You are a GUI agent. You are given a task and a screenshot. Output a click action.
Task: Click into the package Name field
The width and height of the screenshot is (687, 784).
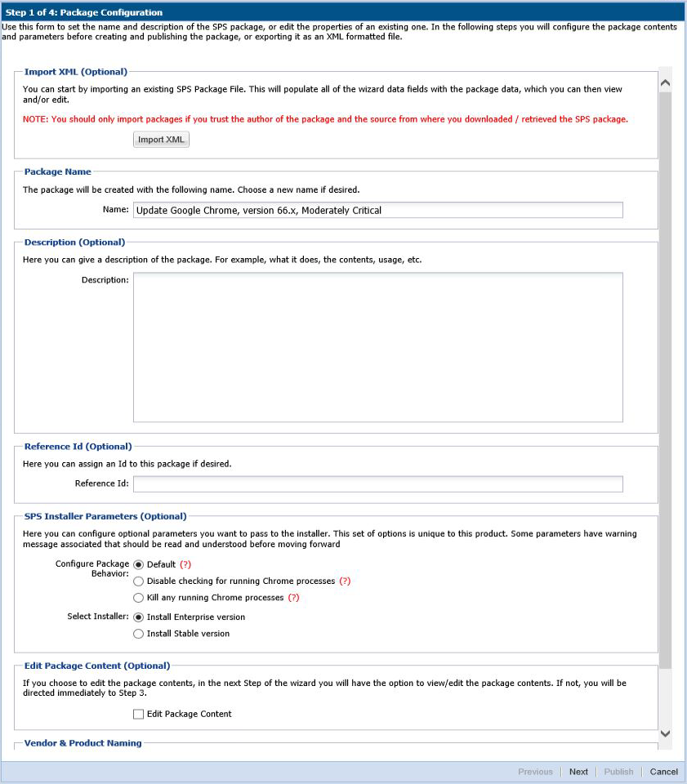click(x=377, y=211)
